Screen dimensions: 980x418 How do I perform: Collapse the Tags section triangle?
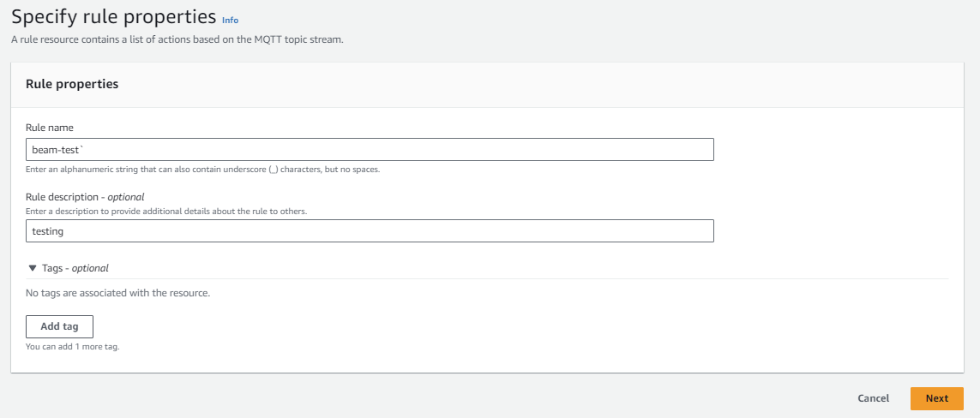coord(33,268)
